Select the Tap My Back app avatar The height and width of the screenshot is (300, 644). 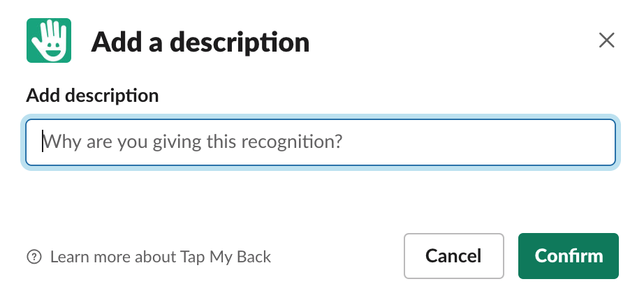point(49,40)
